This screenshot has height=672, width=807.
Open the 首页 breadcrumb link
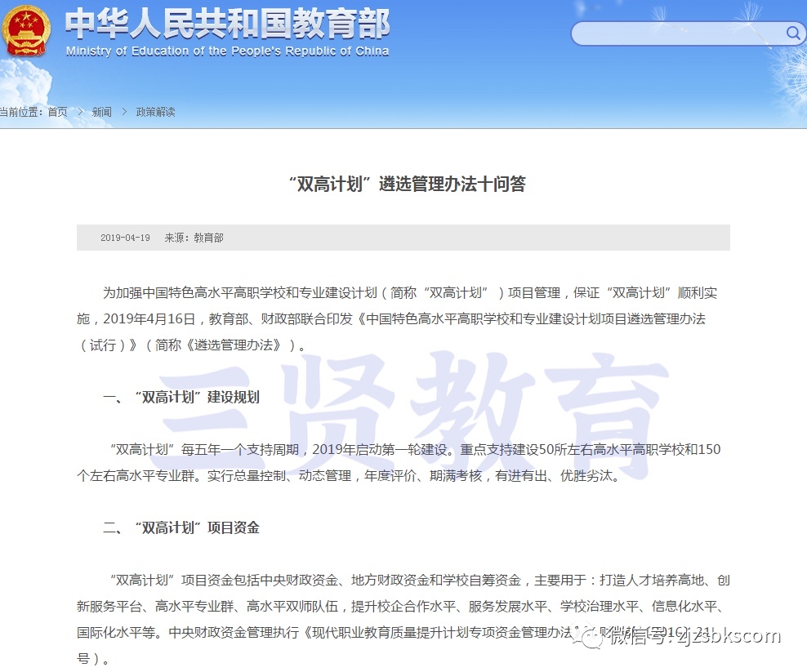point(56,112)
